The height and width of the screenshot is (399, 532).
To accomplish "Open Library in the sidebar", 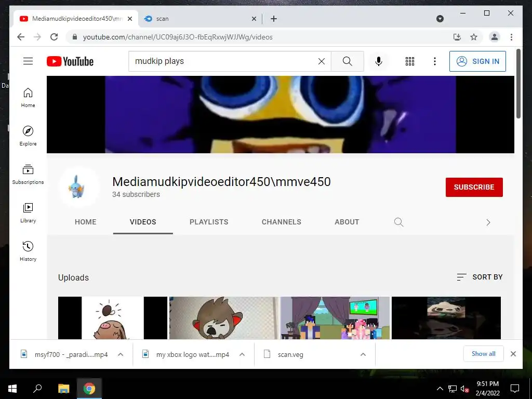I will pyautogui.click(x=28, y=212).
